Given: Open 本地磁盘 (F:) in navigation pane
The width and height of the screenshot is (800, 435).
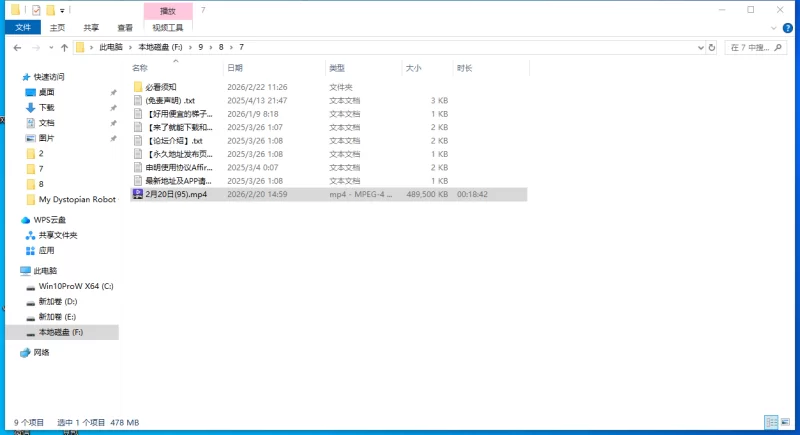Looking at the screenshot, I should pyautogui.click(x=61, y=332).
